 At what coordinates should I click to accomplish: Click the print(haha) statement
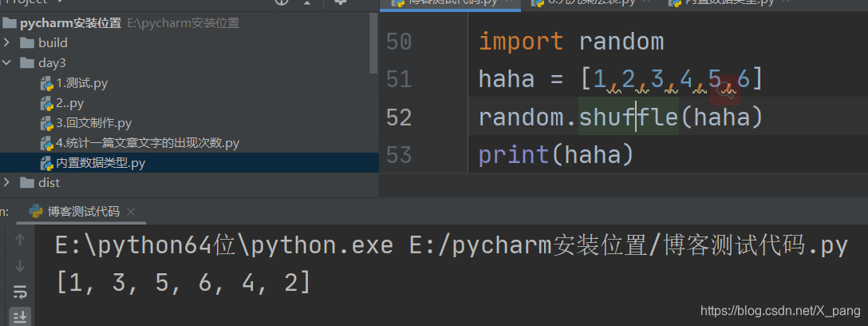coord(556,155)
